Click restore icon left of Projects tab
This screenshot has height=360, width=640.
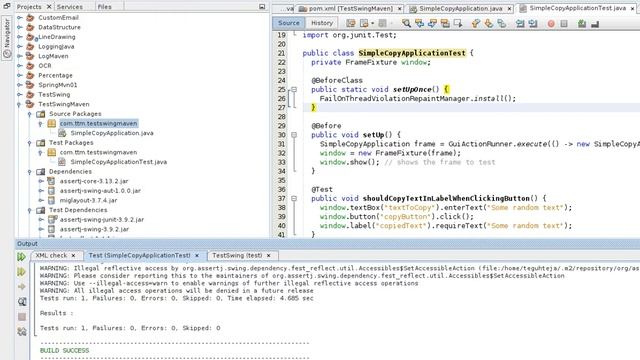[x=7, y=6]
